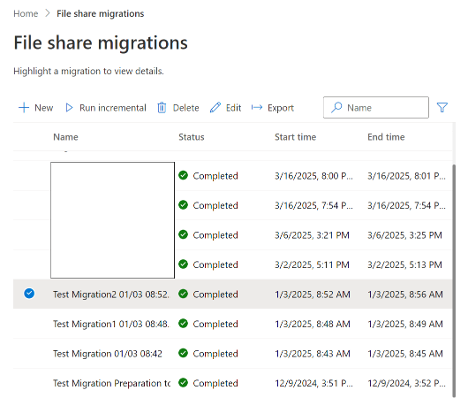
Task: Select Test Migration 01/03 08:42 name
Action: 108,353
